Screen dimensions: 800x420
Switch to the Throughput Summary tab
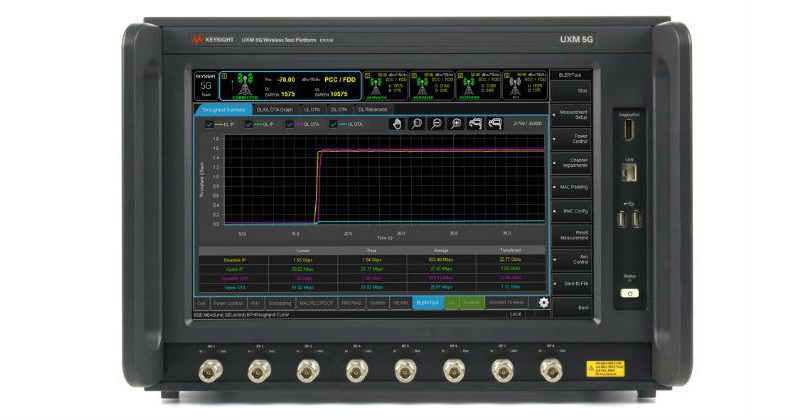point(222,110)
